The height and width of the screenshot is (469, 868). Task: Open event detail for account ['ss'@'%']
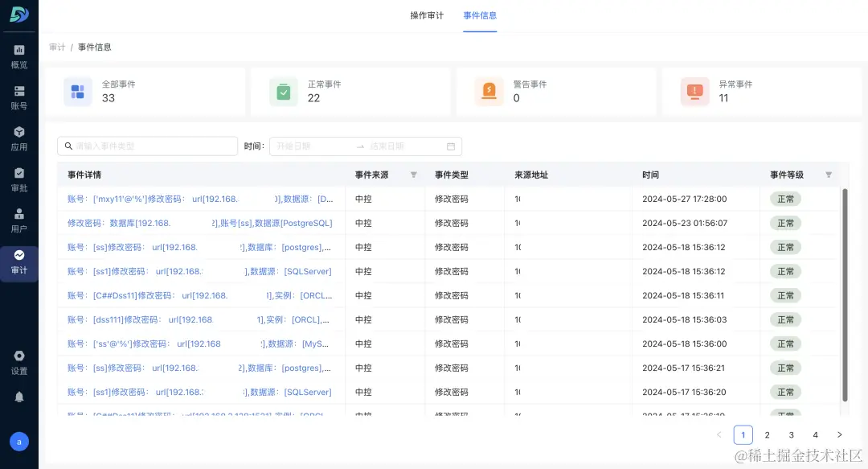(x=199, y=344)
